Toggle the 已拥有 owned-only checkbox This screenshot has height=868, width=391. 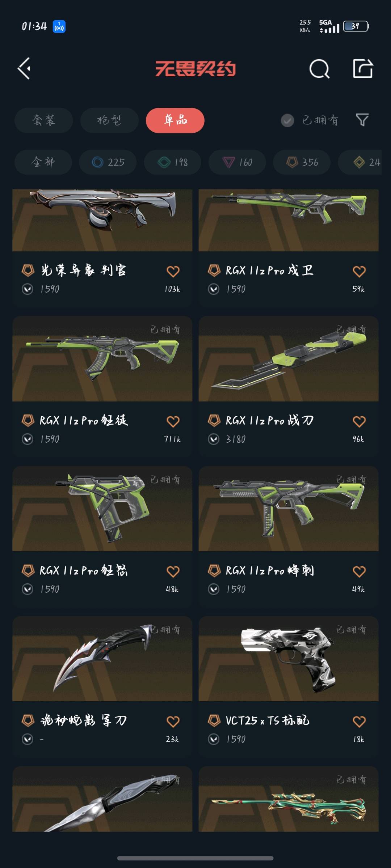(287, 120)
